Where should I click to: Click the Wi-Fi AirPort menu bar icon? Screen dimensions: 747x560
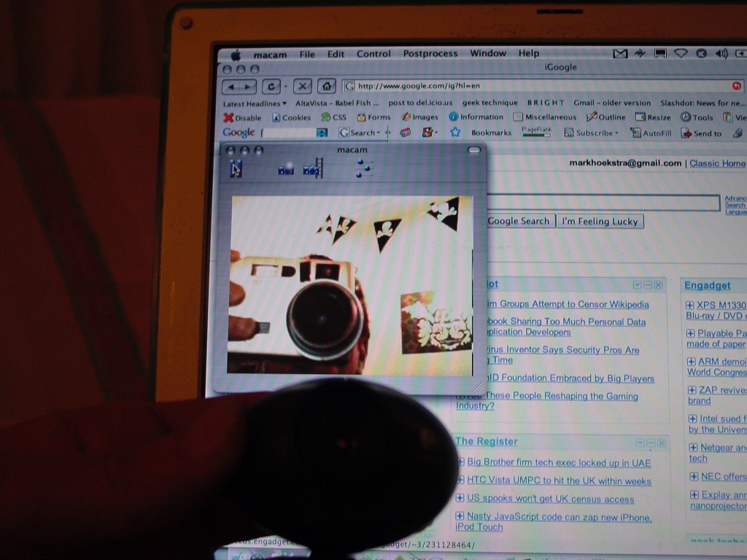681,53
